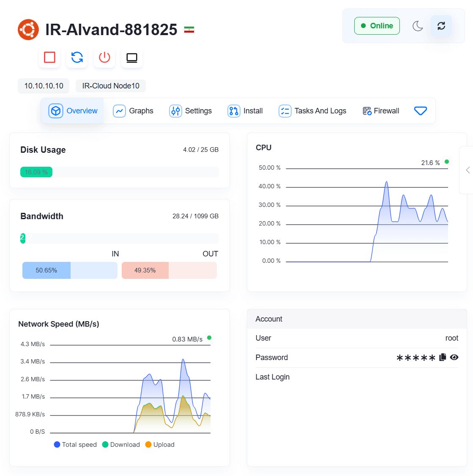Image resolution: width=473 pixels, height=476 pixels.
Task: Click the IR-Cloud Node10 badge
Action: [x=111, y=86]
